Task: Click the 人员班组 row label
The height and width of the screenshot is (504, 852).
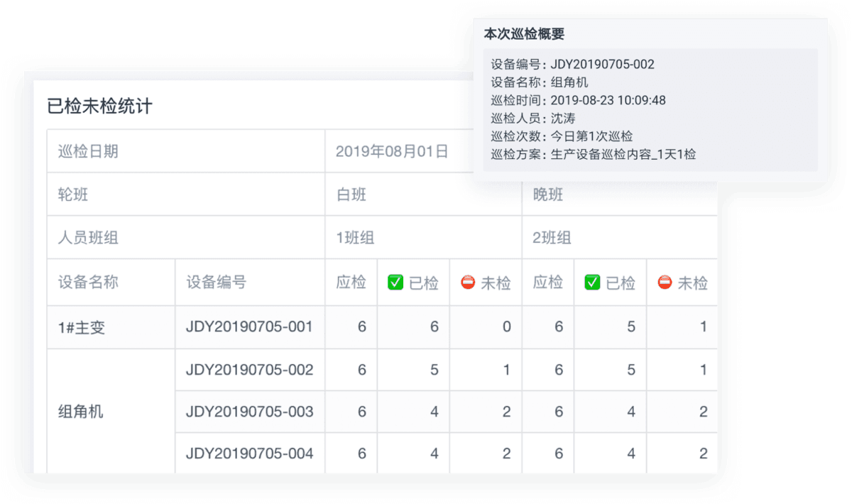Action: 88,238
